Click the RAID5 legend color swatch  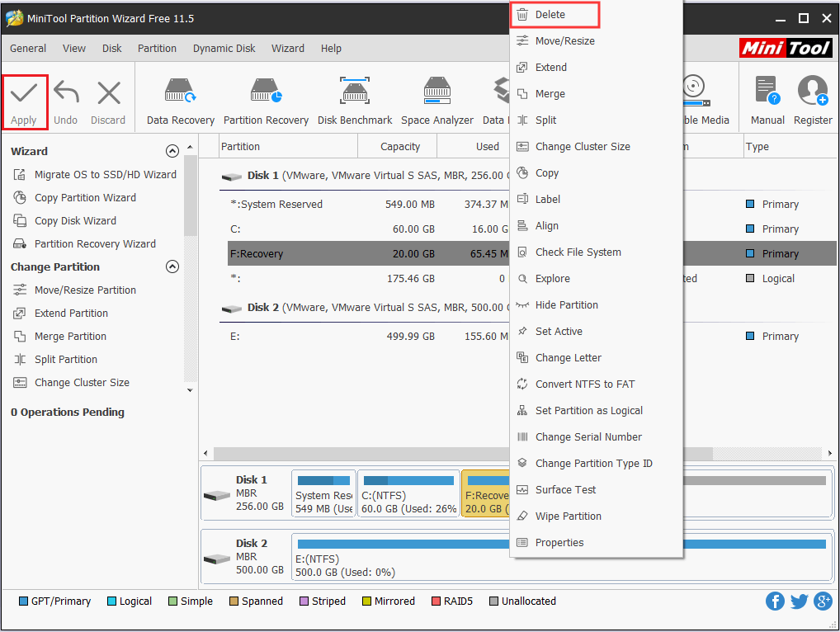pyautogui.click(x=435, y=601)
